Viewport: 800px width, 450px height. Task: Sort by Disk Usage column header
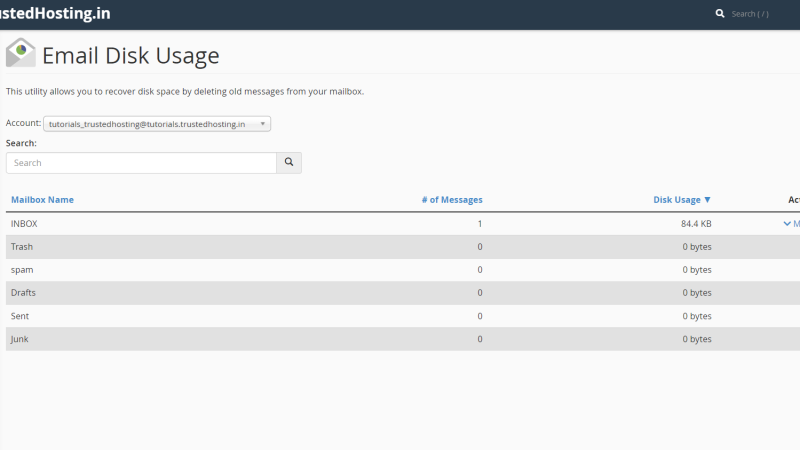[677, 199]
